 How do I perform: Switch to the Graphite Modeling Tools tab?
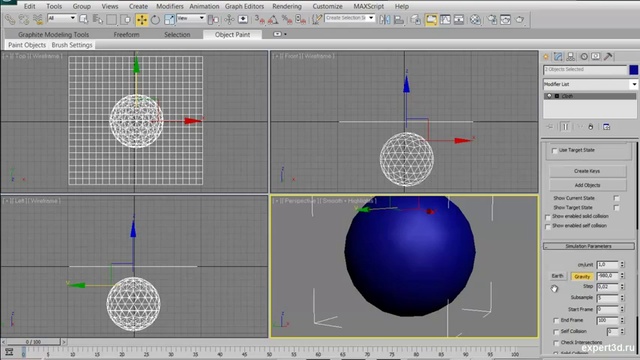coord(53,35)
